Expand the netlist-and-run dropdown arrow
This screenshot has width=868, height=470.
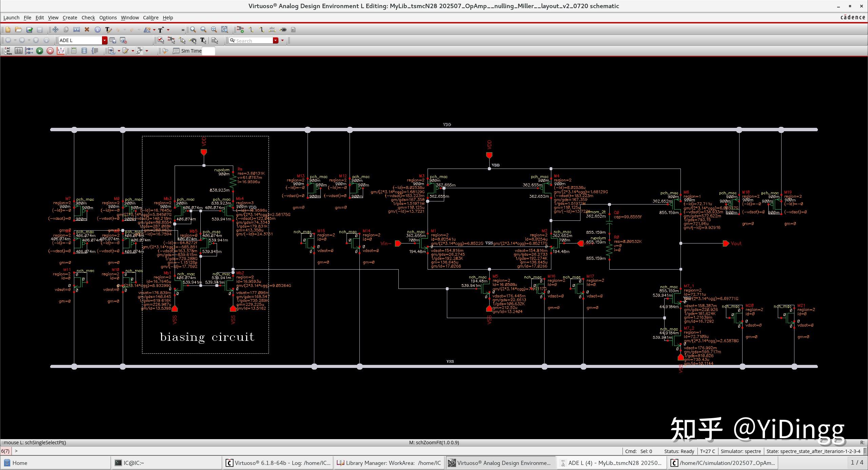119,51
